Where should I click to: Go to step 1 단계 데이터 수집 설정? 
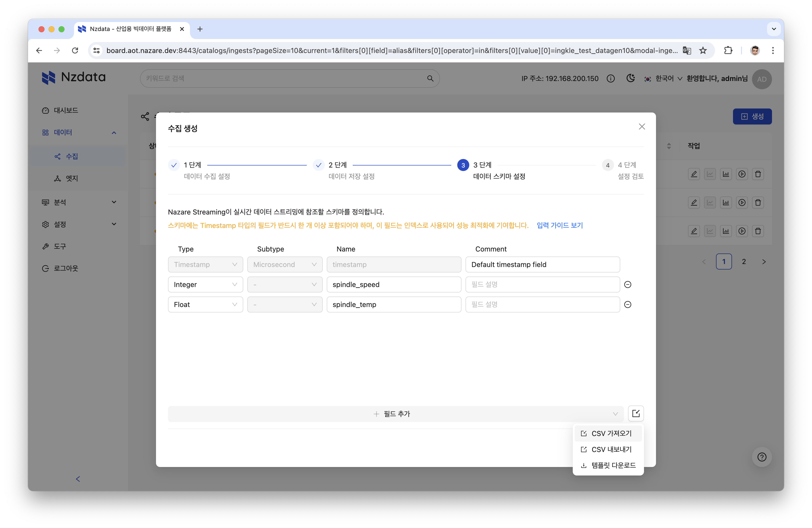tap(199, 170)
